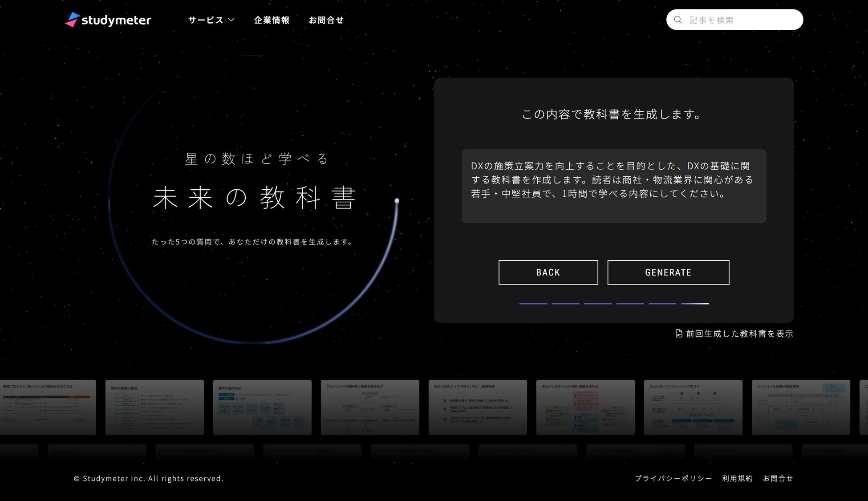Click the magnifier icon in search box
The width and height of the screenshot is (868, 501).
(x=678, y=20)
